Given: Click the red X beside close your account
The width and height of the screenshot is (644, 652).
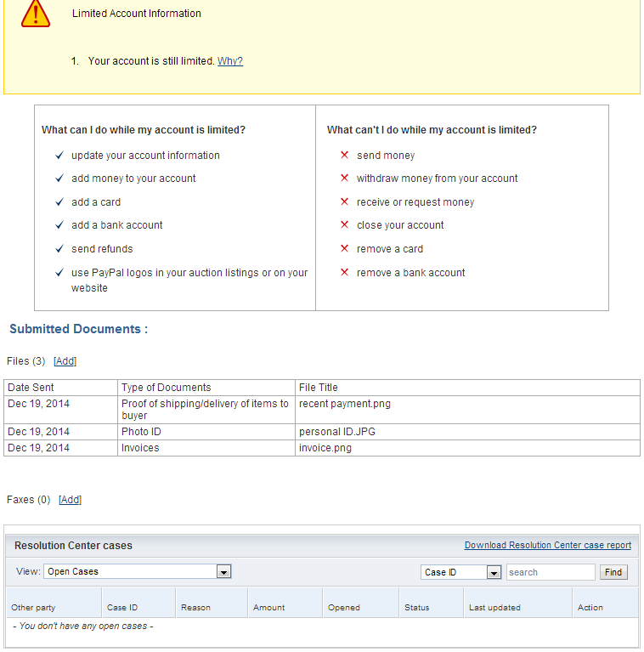Looking at the screenshot, I should point(344,225).
